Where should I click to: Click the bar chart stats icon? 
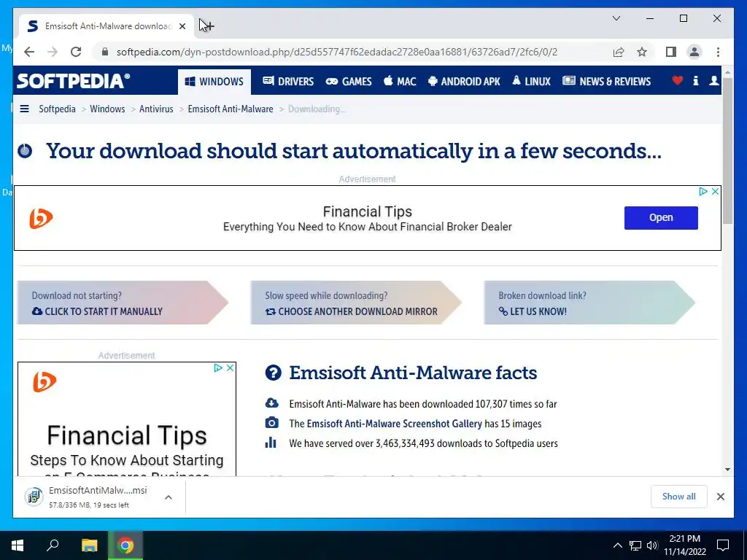271,443
